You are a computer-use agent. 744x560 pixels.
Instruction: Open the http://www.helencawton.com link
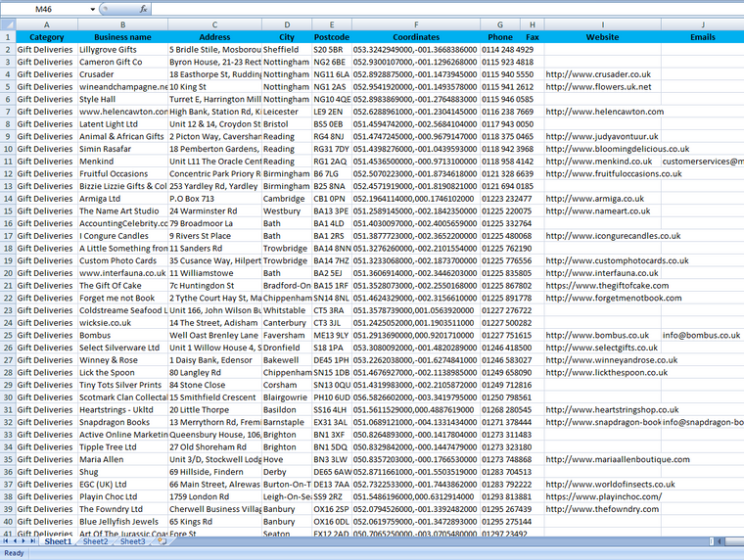pos(605,112)
